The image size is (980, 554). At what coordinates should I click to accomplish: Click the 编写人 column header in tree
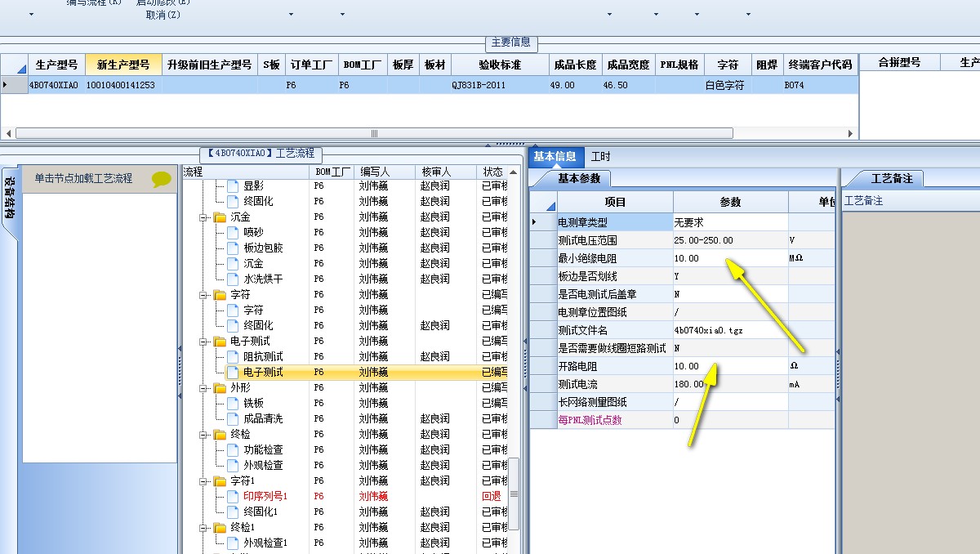pos(385,172)
